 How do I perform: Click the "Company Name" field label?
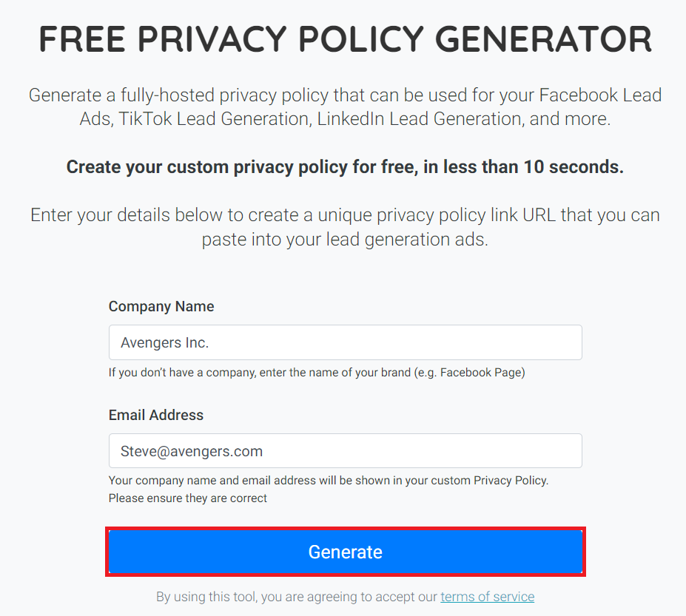(x=161, y=307)
